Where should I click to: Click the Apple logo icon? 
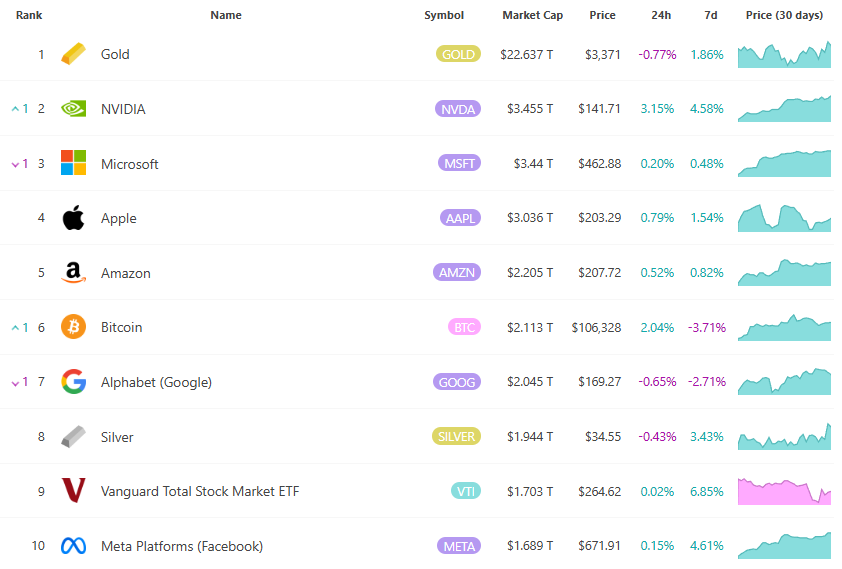click(74, 218)
